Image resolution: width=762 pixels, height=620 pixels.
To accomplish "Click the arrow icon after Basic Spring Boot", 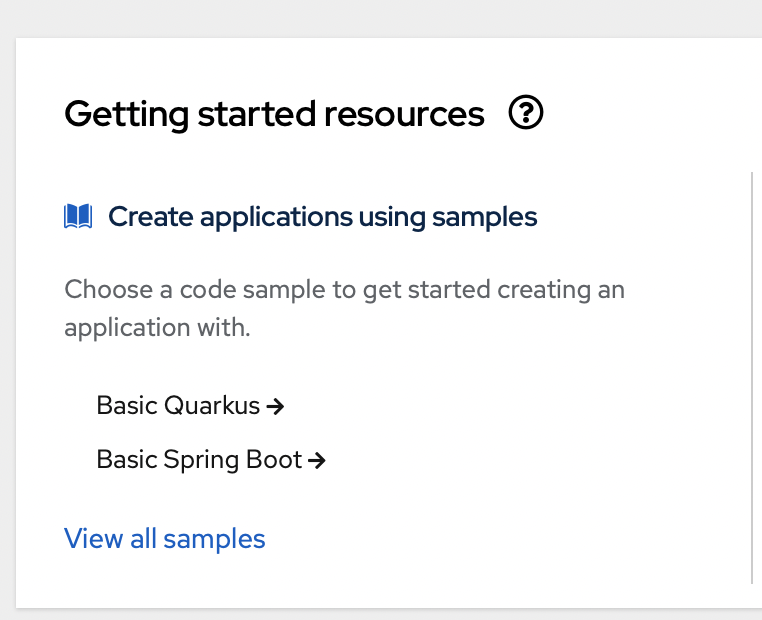I will 317,460.
